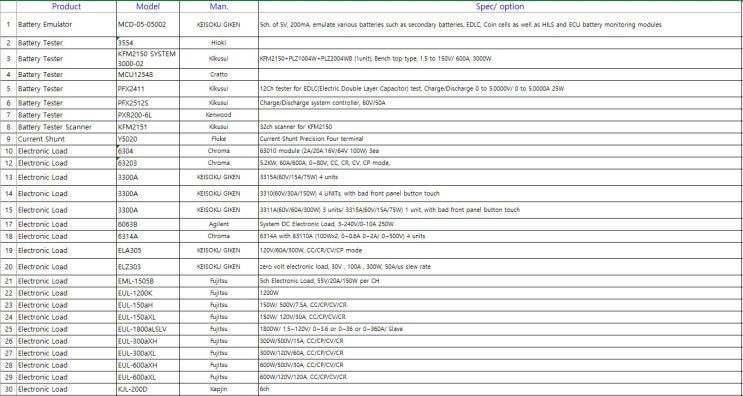Click model cell 'EUL-1200K'

(148, 293)
